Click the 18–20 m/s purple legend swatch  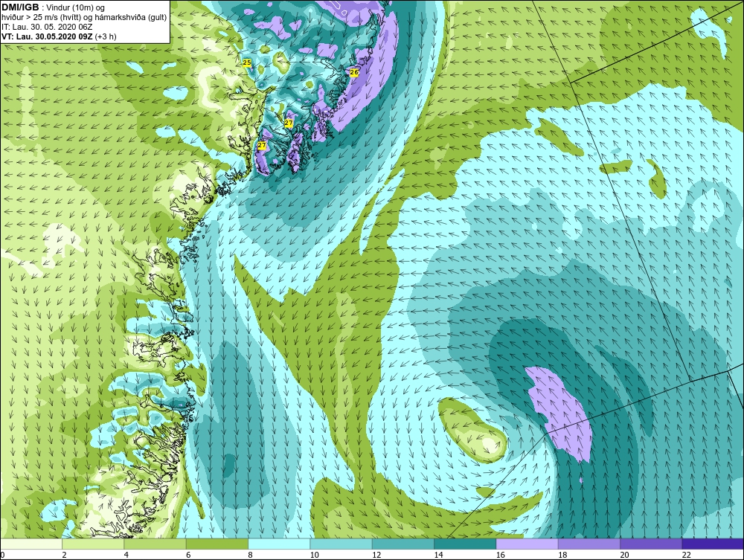589,544
